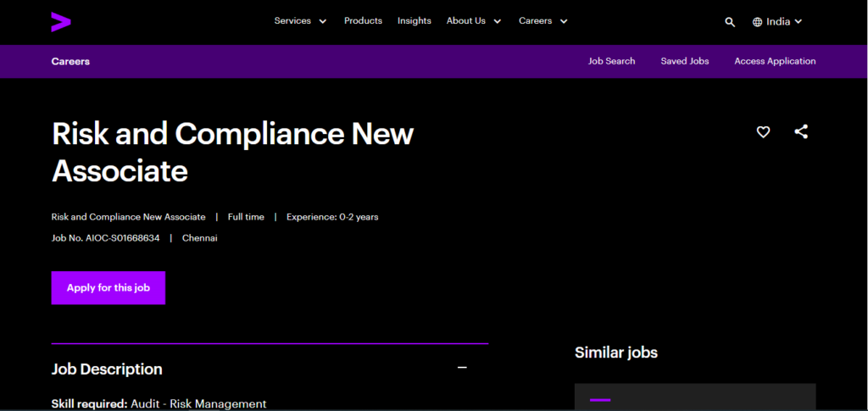This screenshot has height=411, width=868.
Task: Click the Risk and Compliance New Associate title
Action: [232, 152]
